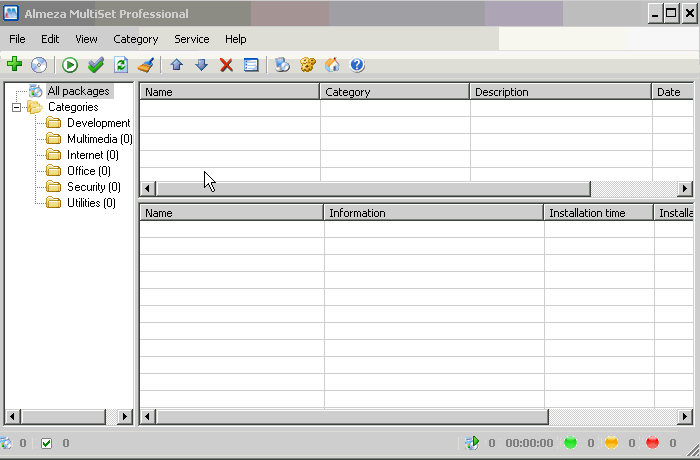Sort by the Category column header
Screen dimensions: 700x460
pos(395,92)
